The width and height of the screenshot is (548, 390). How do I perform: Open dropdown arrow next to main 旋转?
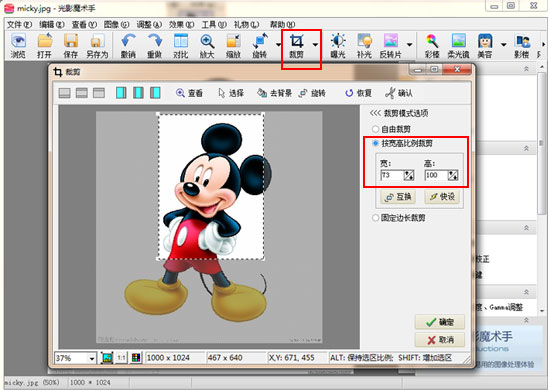pyautogui.click(x=278, y=45)
